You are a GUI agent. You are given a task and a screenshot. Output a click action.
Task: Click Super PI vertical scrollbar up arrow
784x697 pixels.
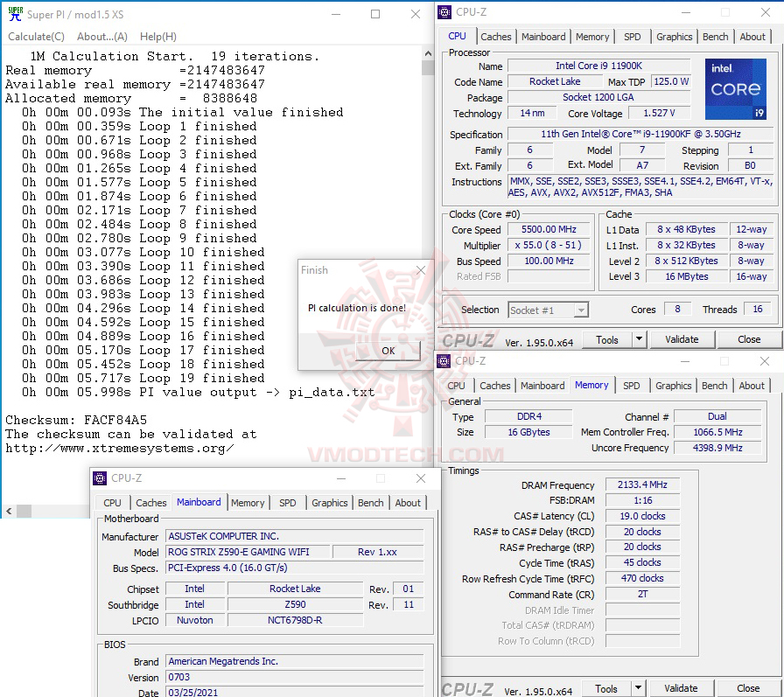click(x=428, y=53)
